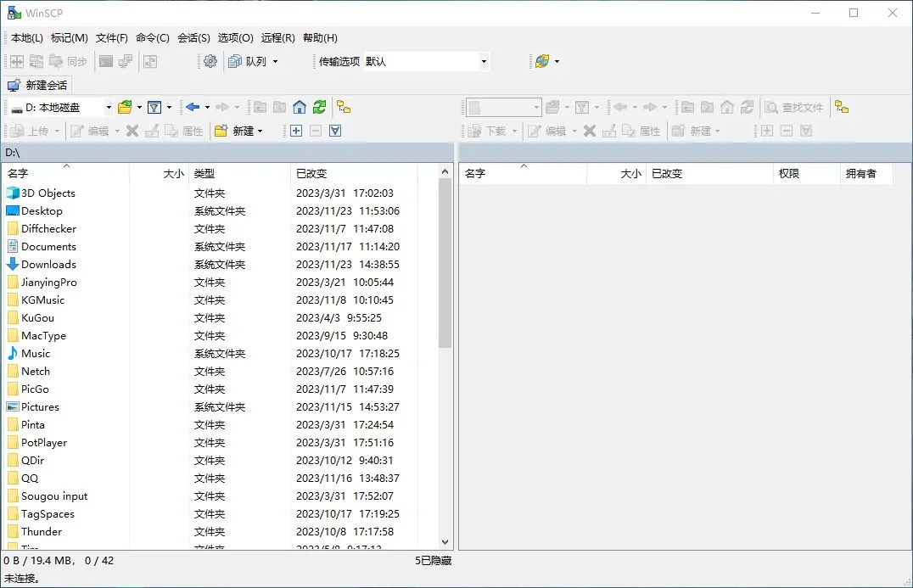This screenshot has height=588, width=913.
Task: Click the local delete X icon
Action: tap(132, 131)
